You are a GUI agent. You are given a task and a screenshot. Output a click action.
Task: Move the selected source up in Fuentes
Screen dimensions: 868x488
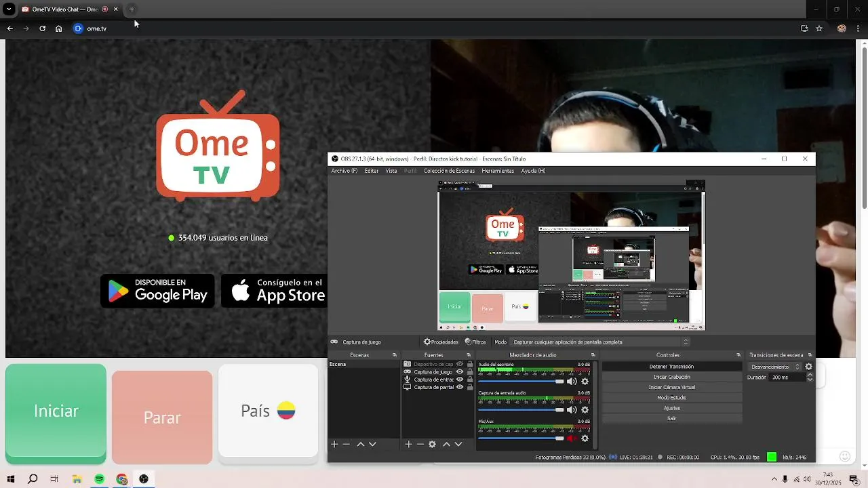pos(446,444)
